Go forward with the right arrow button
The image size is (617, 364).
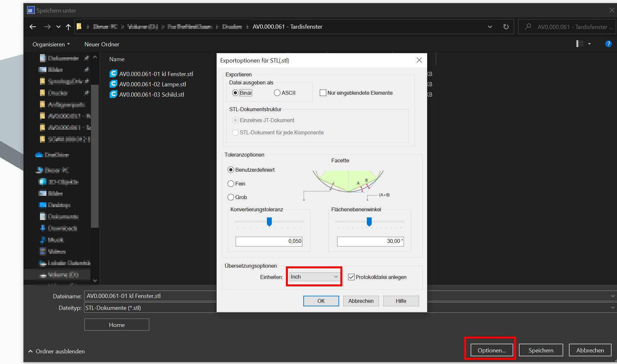tap(47, 27)
